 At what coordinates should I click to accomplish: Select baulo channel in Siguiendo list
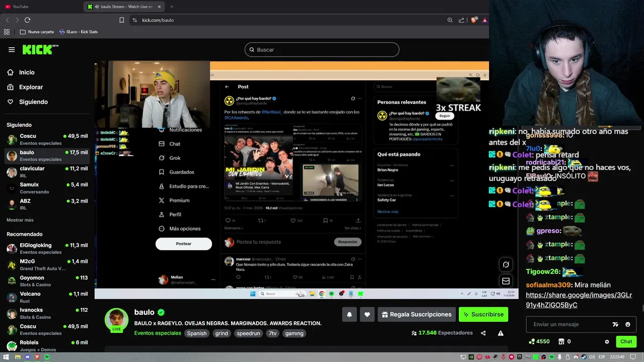click(x=47, y=156)
